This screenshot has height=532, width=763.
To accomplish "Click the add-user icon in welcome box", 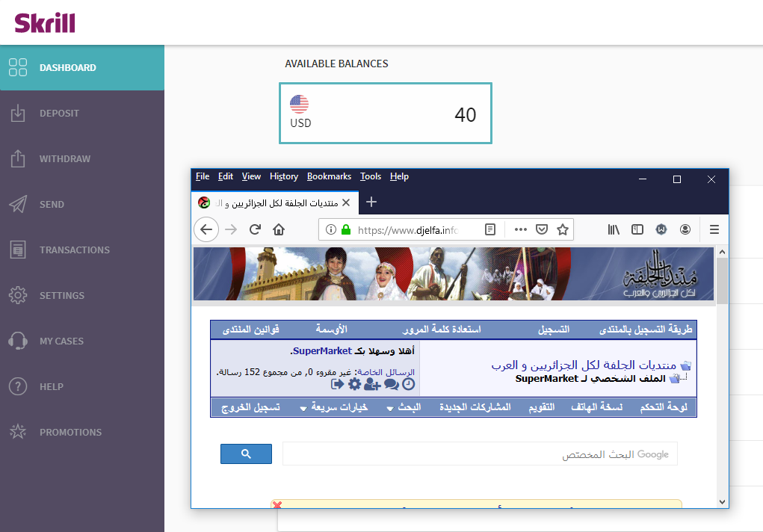I will pos(372,385).
